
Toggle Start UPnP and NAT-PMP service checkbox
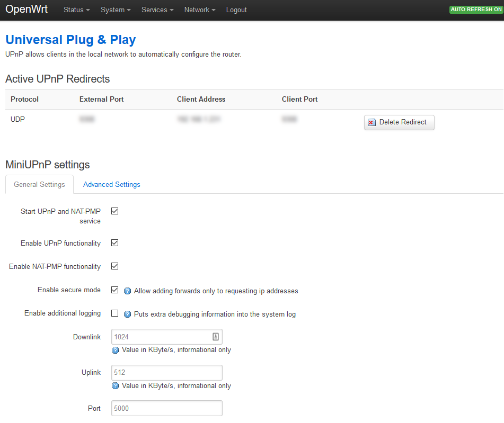tap(115, 211)
